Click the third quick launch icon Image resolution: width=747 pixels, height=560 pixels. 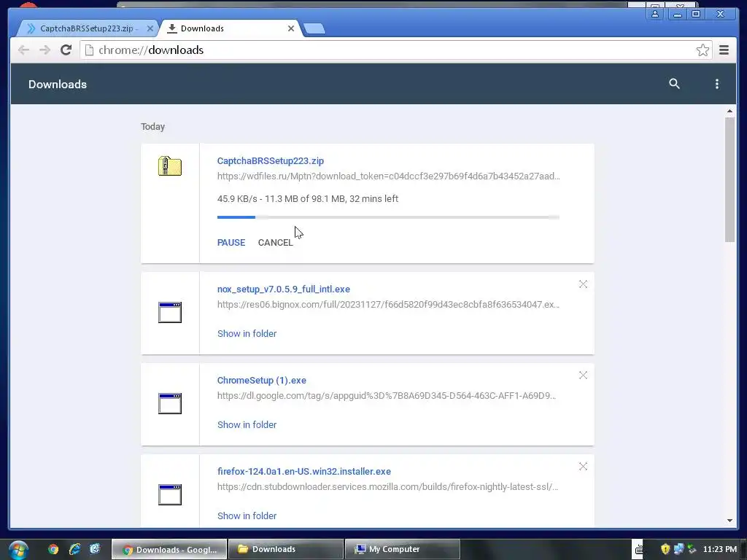tap(95, 549)
